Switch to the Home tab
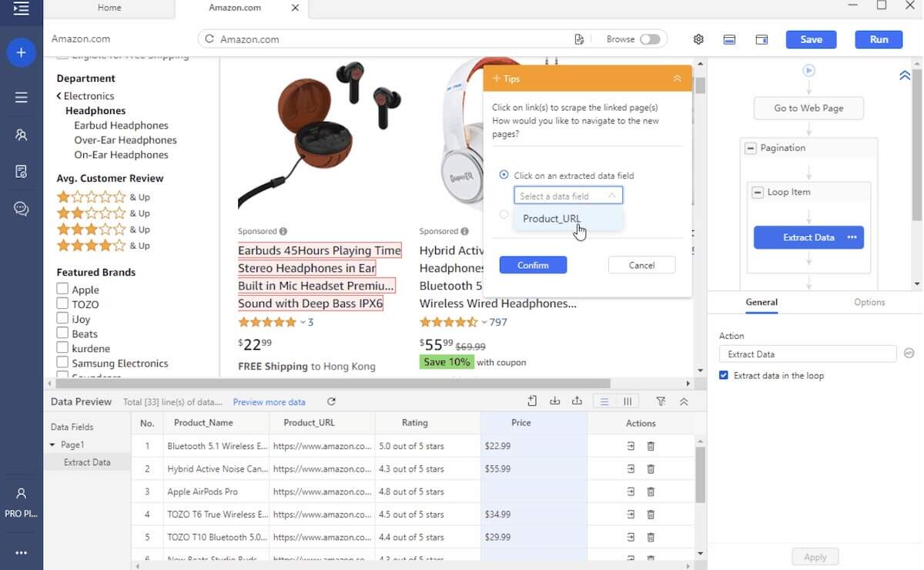Viewport: 924px width, 570px height. pyautogui.click(x=109, y=8)
